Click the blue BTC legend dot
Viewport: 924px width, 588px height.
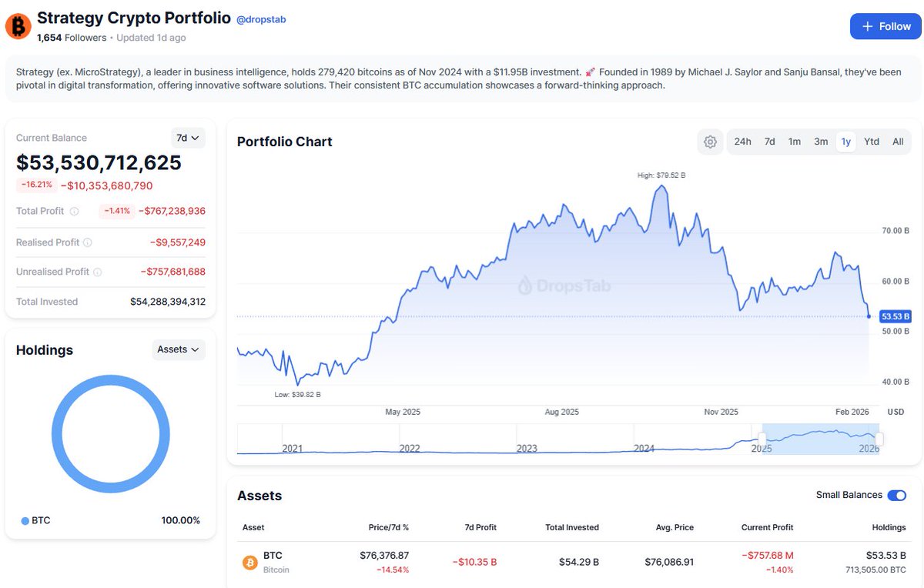click(x=25, y=521)
